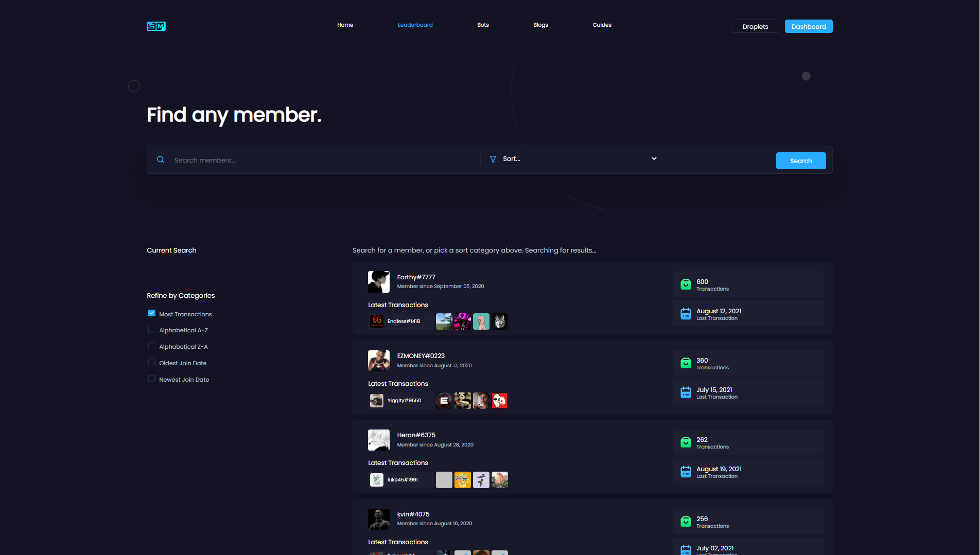Open the Sort dropdown
The image size is (980, 555).
pos(571,159)
